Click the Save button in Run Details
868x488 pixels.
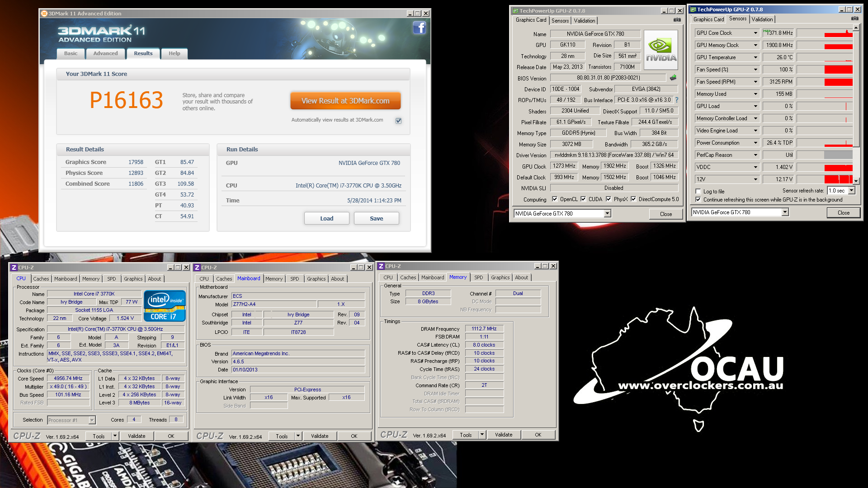377,218
